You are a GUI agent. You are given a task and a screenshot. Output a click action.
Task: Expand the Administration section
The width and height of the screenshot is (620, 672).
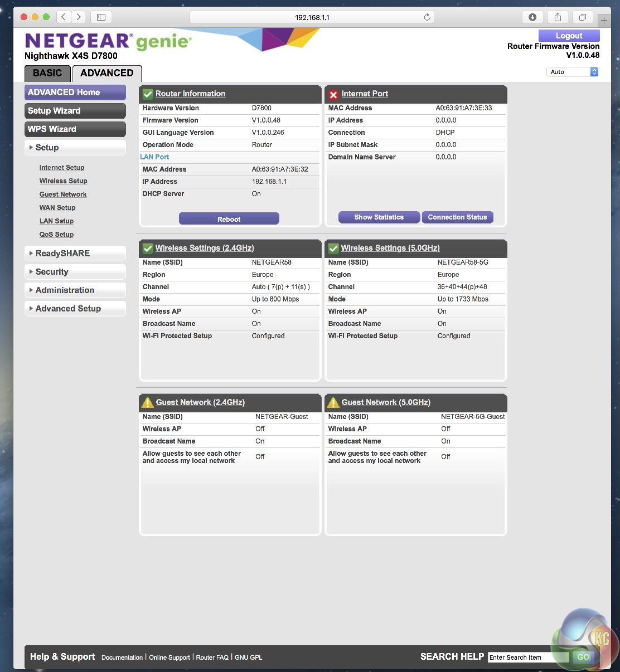pos(75,290)
